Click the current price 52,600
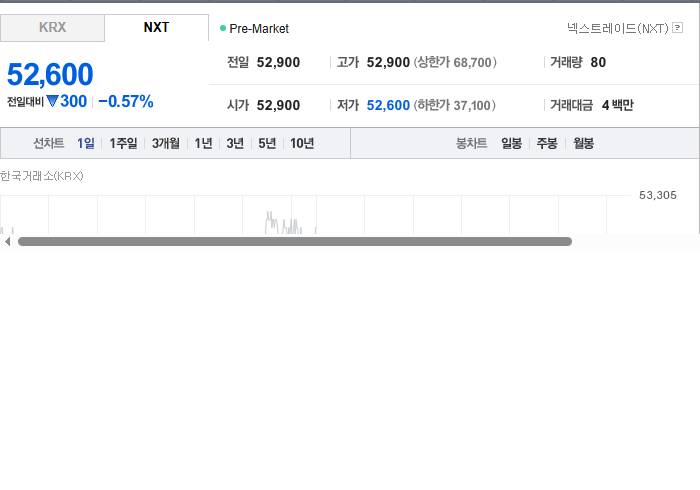This screenshot has width=700, height=490. click(50, 74)
